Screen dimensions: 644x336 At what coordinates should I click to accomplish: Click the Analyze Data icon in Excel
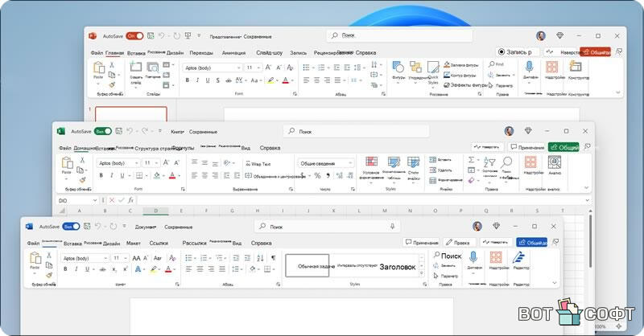click(x=555, y=162)
